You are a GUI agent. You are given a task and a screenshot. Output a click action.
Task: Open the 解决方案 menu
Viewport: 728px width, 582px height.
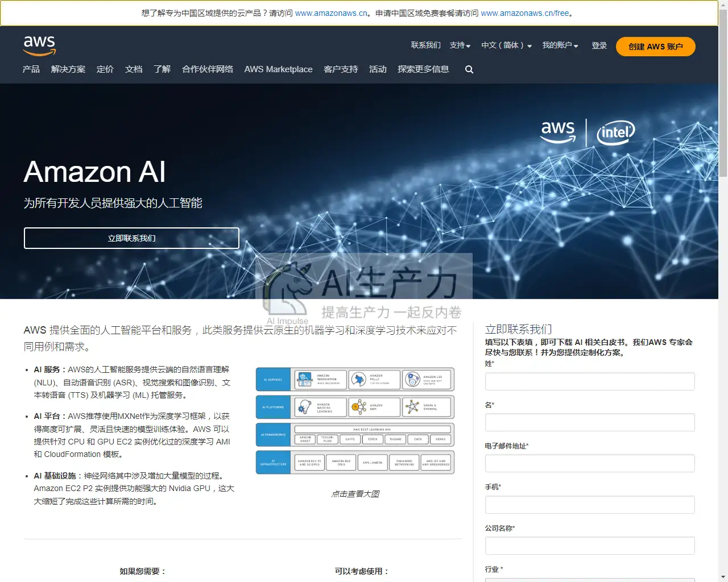[x=68, y=69]
